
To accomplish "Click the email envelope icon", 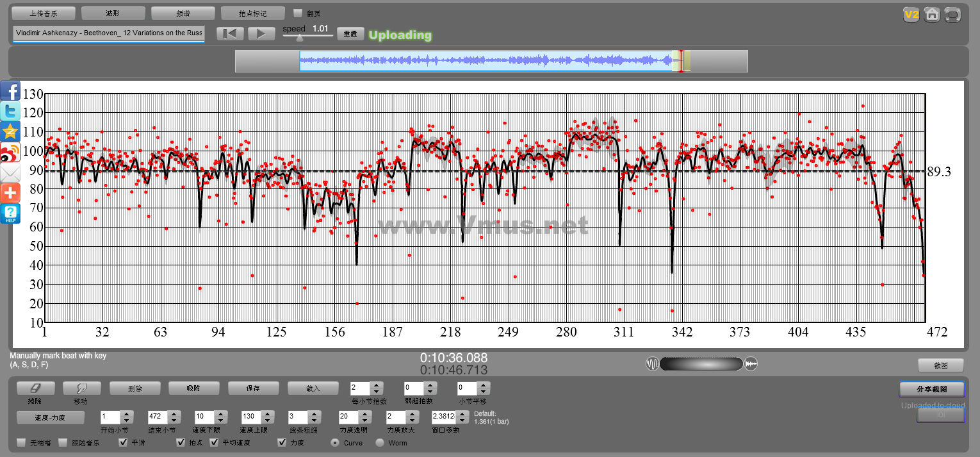I will 10,173.
